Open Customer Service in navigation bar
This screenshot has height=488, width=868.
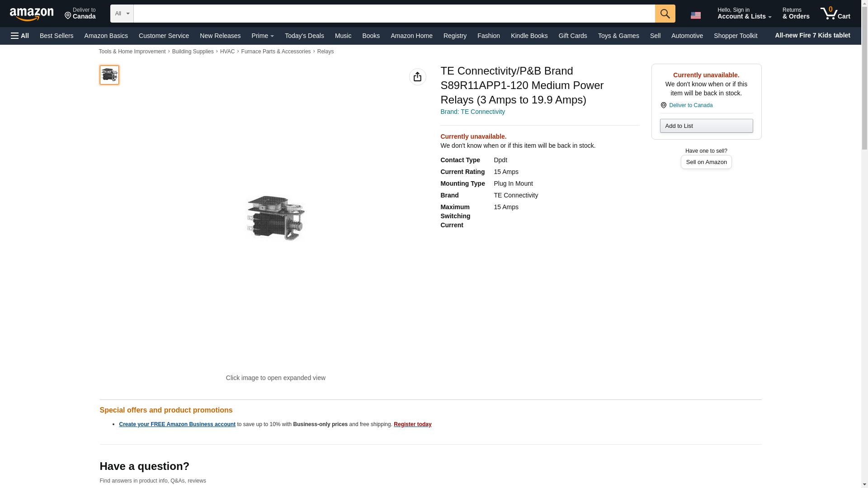(164, 36)
